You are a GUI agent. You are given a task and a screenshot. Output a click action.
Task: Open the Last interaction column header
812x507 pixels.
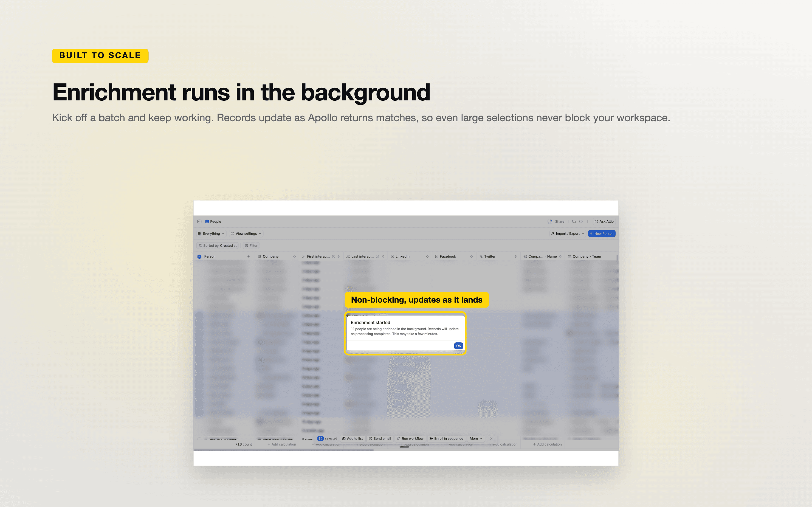(365, 257)
